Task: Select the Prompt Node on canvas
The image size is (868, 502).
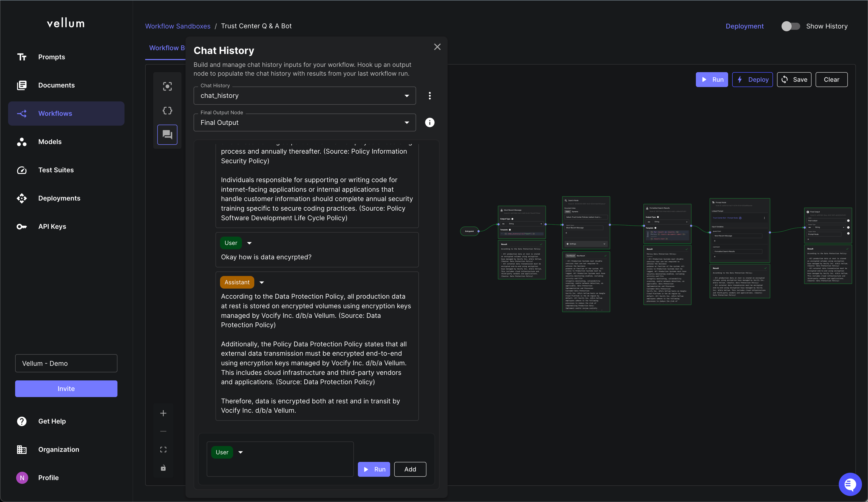Action: pyautogui.click(x=739, y=230)
